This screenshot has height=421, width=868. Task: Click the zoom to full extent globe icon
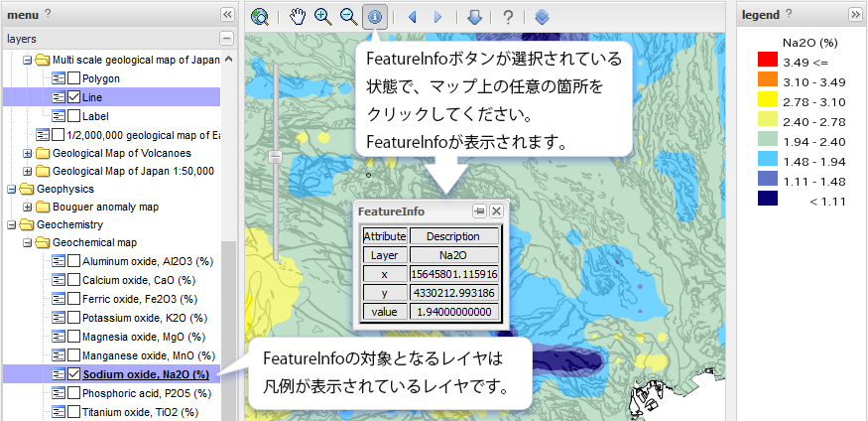260,17
